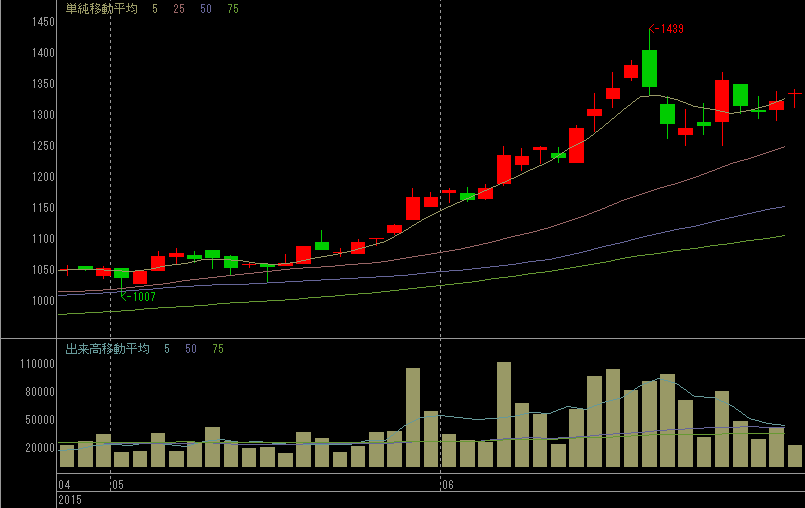Screen dimensions: 805x508
Task: Select the 75-day price moving average legend
Action: [x=233, y=9]
